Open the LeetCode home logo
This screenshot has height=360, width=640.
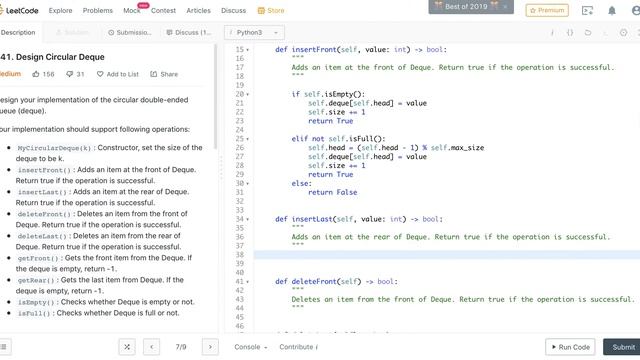click(x=19, y=11)
